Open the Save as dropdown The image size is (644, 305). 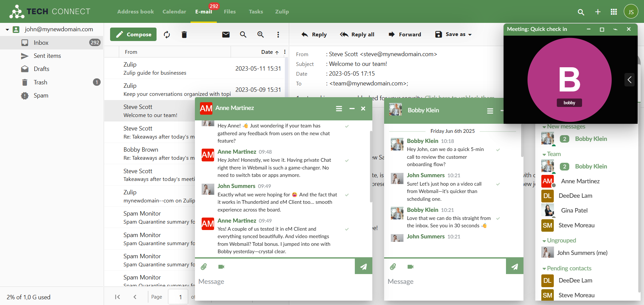point(453,34)
